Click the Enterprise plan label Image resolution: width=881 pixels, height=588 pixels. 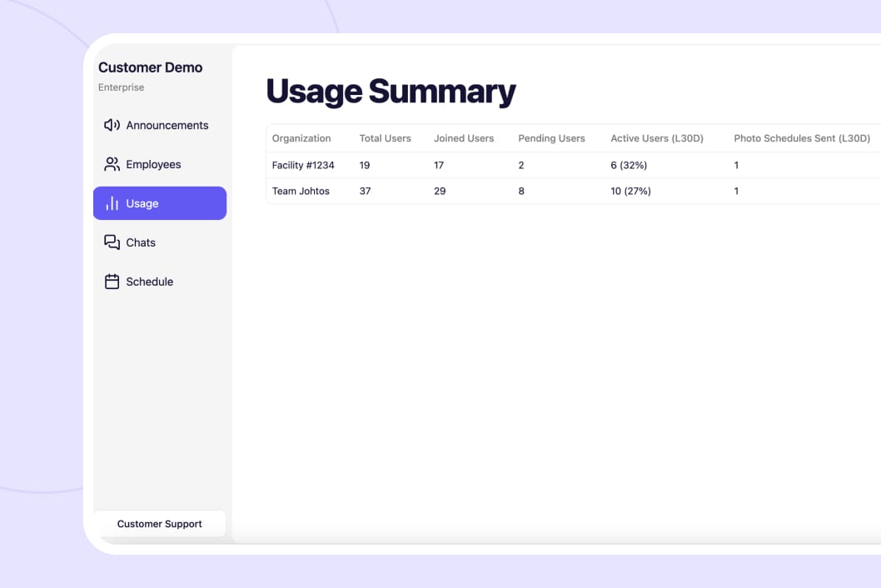[121, 87]
